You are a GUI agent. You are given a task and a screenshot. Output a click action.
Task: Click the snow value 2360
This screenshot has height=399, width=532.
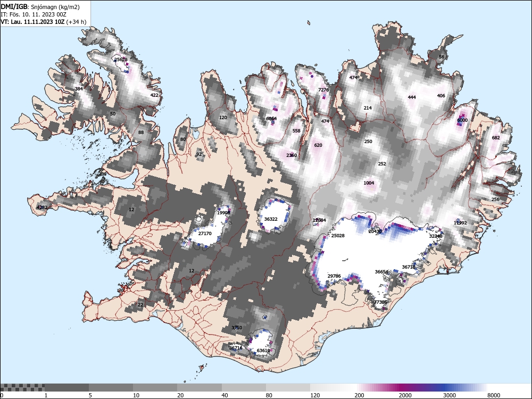click(292, 155)
